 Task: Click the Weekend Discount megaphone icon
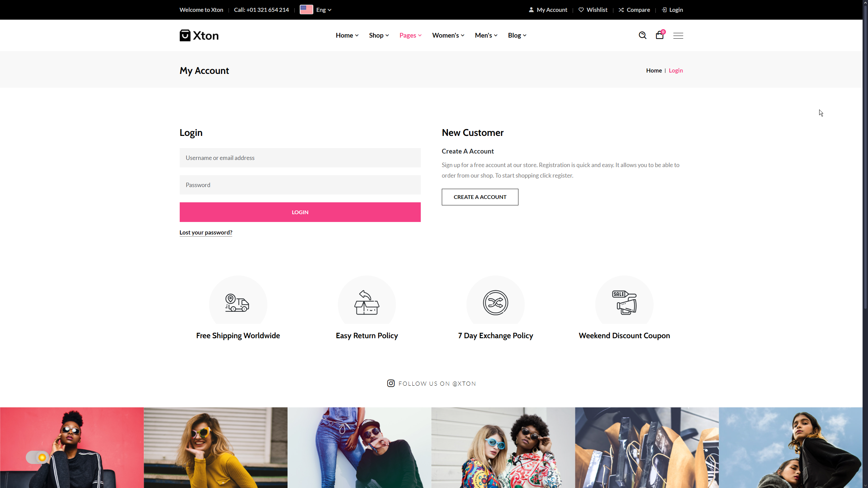(624, 303)
